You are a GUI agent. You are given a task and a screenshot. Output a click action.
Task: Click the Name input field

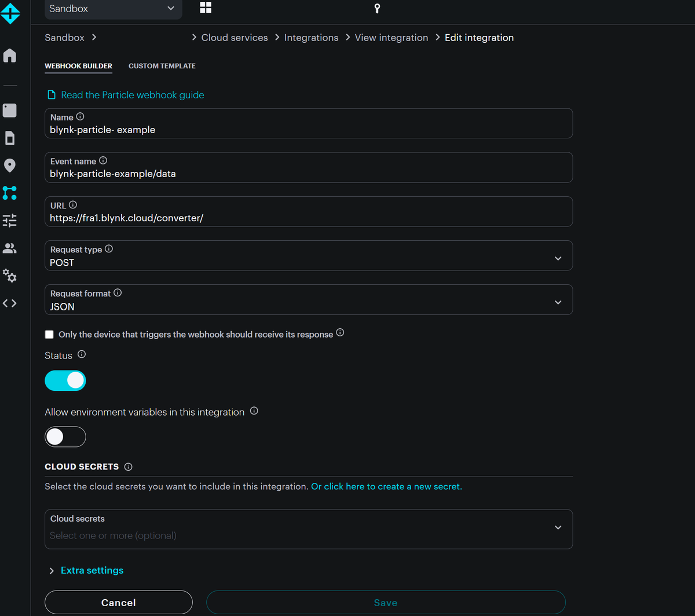coord(309,123)
